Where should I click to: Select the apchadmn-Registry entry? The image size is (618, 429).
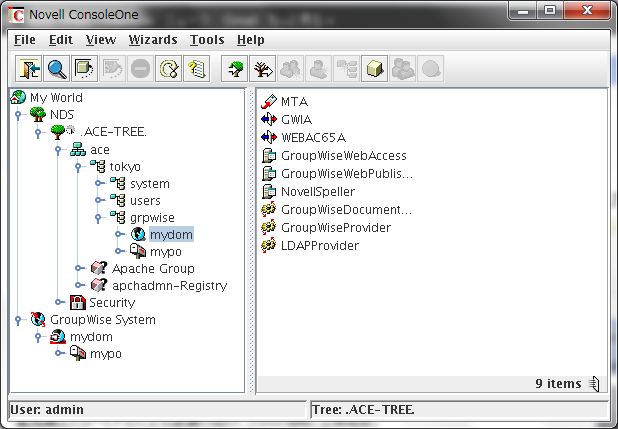point(170,285)
